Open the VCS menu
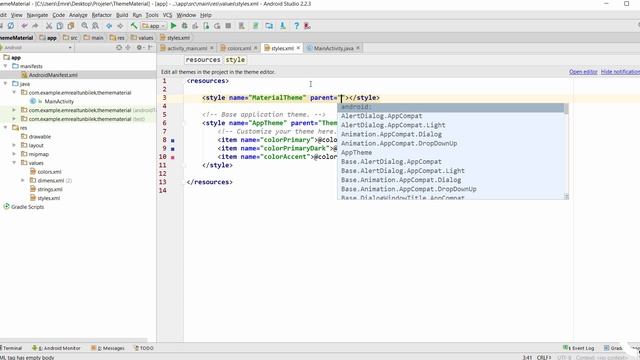 point(167,15)
